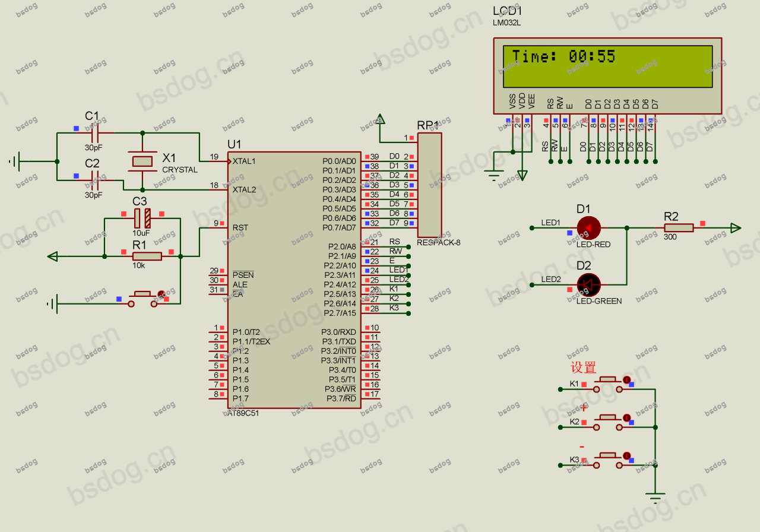Push the K1 settings button
The width and height of the screenshot is (760, 532).
(x=607, y=384)
